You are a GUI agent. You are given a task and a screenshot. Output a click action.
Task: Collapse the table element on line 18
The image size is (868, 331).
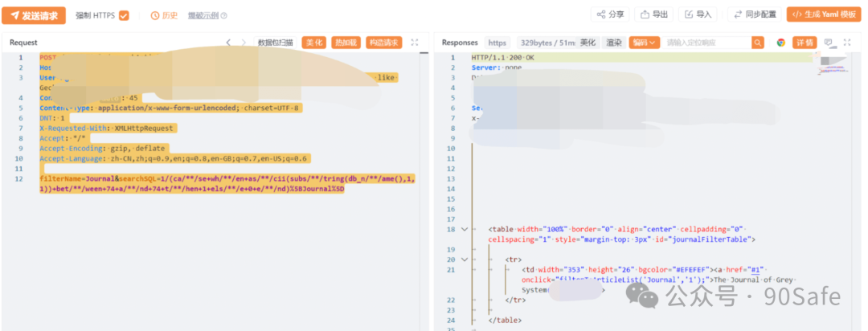(x=465, y=229)
